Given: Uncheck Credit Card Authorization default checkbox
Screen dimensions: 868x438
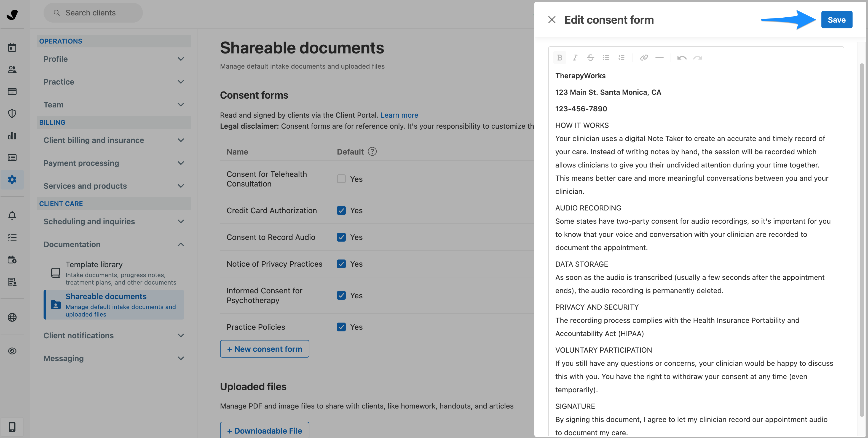Looking at the screenshot, I should coord(341,210).
